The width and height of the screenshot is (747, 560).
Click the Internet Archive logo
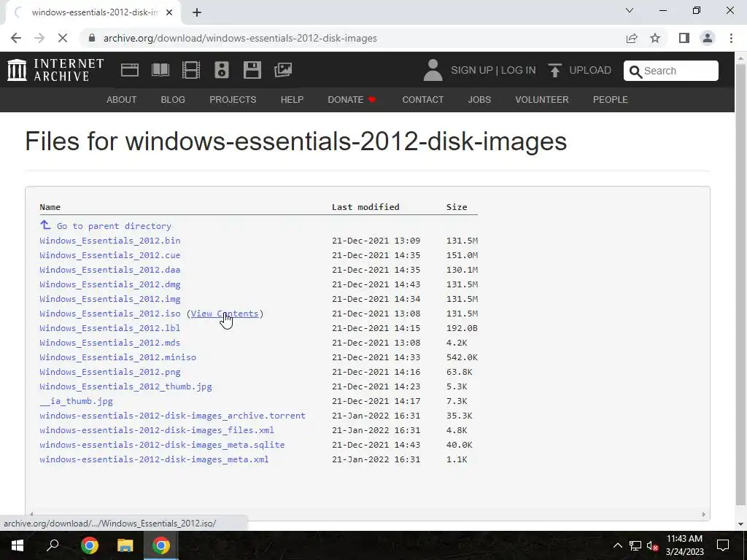[55, 70]
